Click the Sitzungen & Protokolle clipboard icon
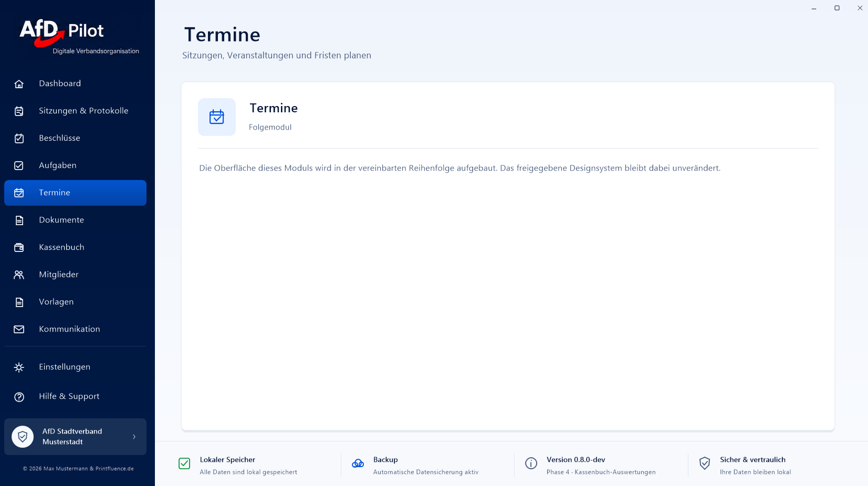Screen dimensions: 868x486 point(19,111)
